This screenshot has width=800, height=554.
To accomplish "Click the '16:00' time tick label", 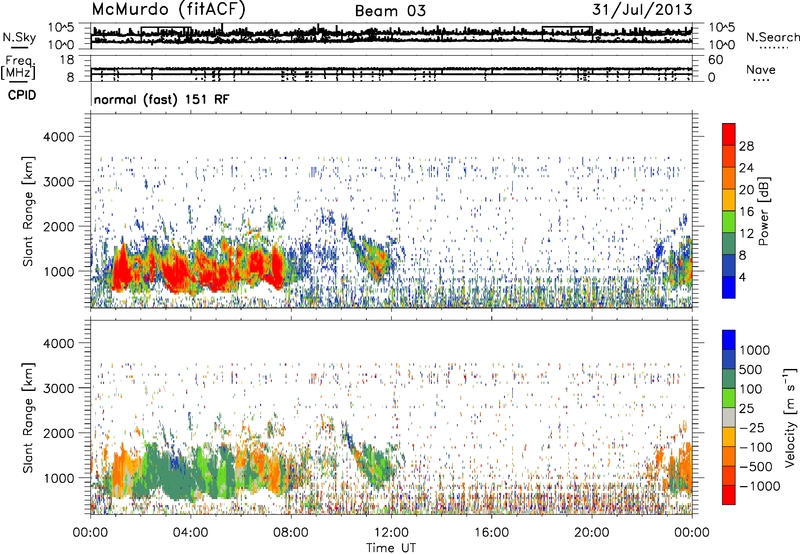I will (491, 533).
